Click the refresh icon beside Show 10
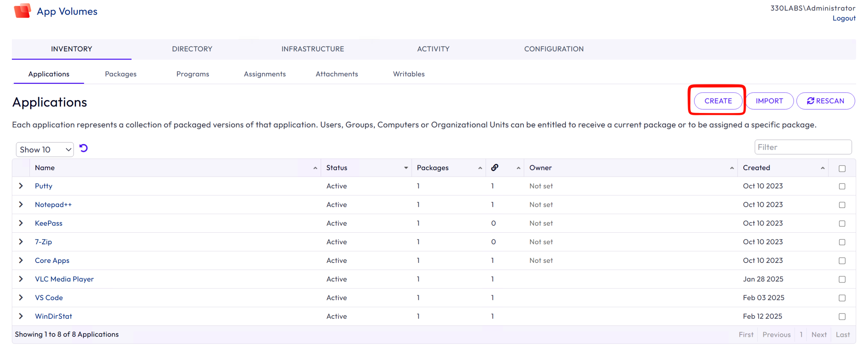The width and height of the screenshot is (868, 346). (83, 148)
